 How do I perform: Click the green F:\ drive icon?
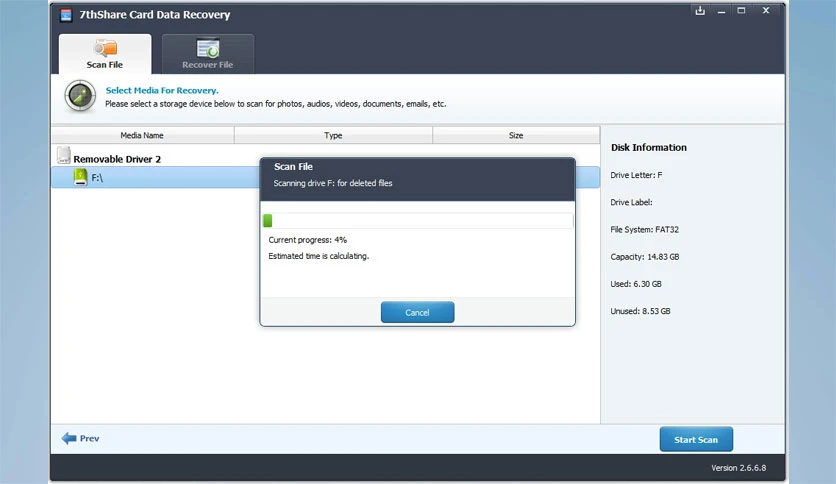(81, 177)
